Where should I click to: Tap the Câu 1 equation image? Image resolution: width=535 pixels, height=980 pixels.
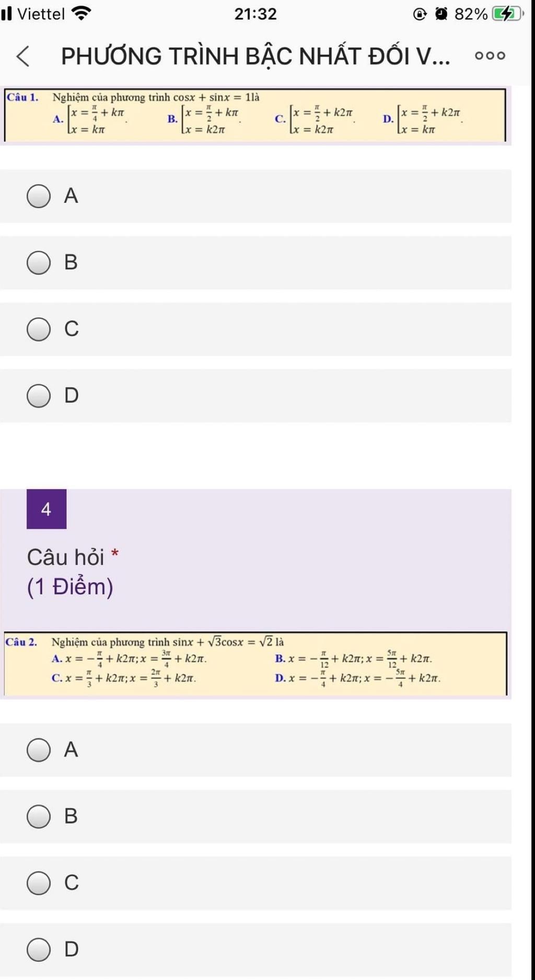pyautogui.click(x=255, y=115)
